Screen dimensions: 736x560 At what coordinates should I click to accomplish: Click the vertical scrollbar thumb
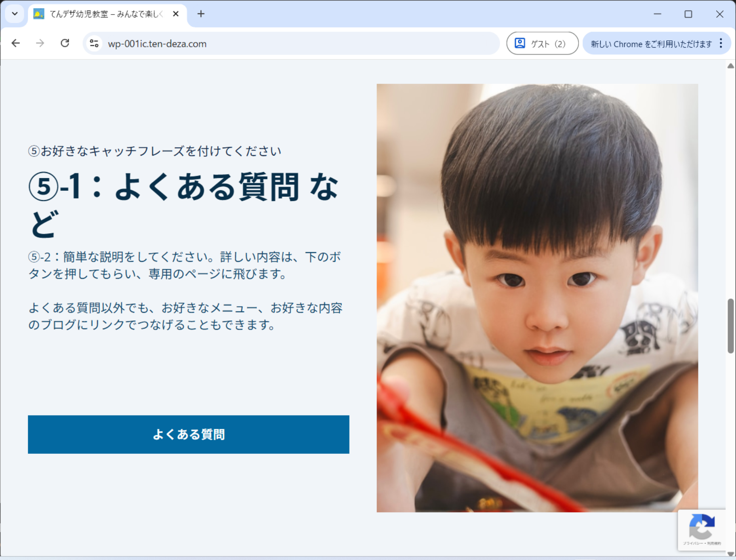730,326
